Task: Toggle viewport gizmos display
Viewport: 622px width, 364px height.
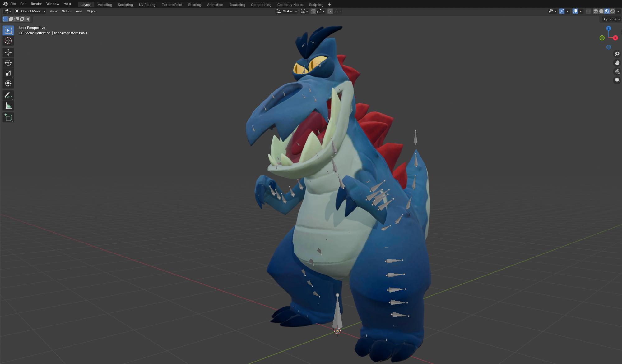Action: [562, 11]
